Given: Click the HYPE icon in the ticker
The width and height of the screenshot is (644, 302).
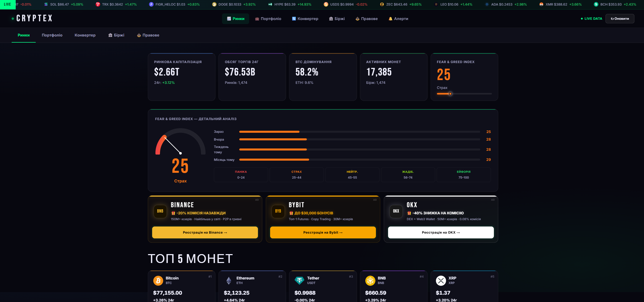Looking at the screenshot, I should pos(270,4).
